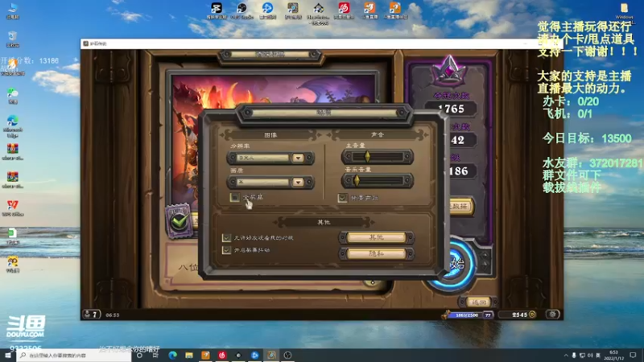Open the Recycle Bin desktop icon
Image resolution: width=644 pixels, height=362 pixels.
pyautogui.click(x=13, y=39)
